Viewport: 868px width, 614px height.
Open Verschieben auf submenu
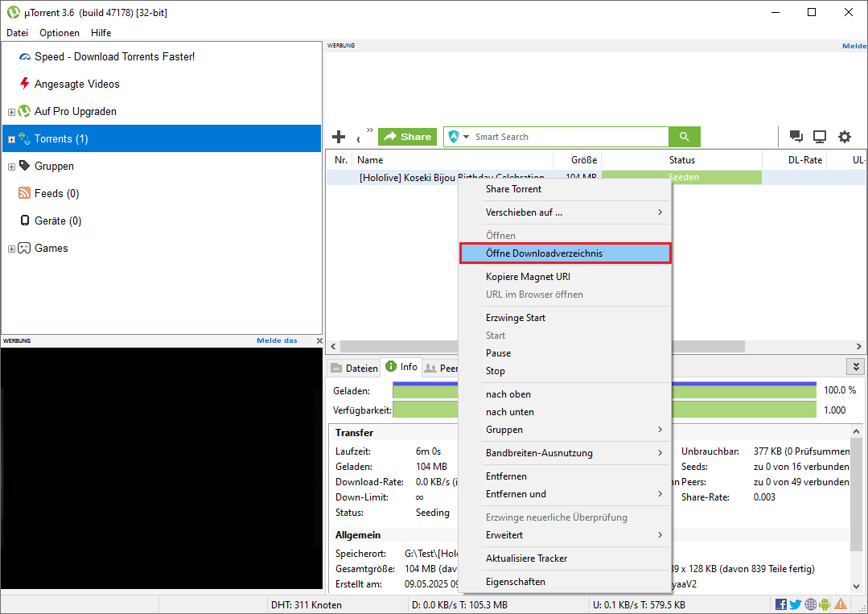566,212
